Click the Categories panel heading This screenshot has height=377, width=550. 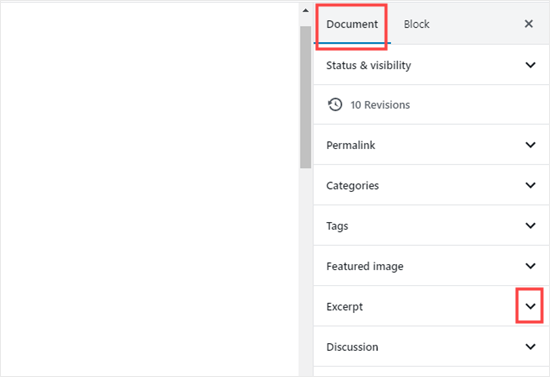click(x=353, y=186)
